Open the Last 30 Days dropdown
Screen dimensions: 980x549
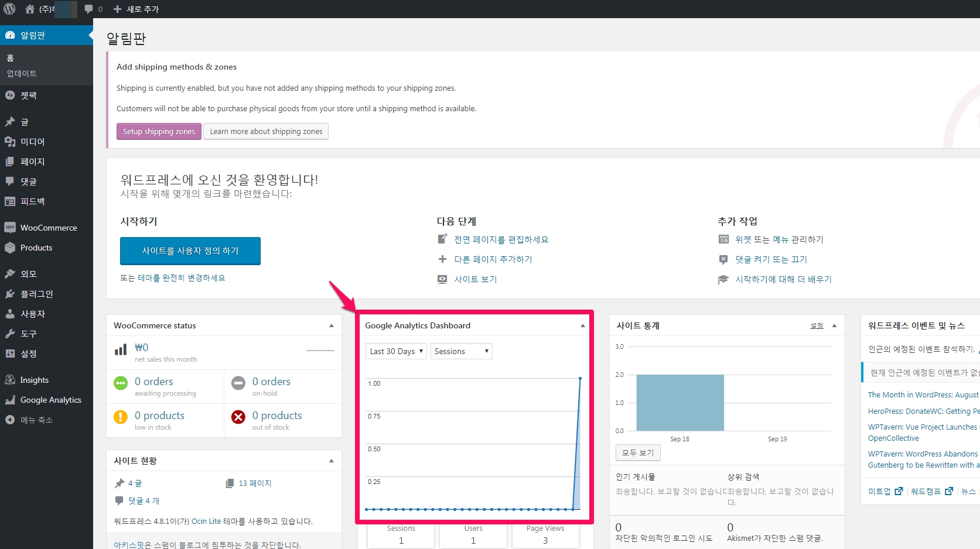pos(396,351)
